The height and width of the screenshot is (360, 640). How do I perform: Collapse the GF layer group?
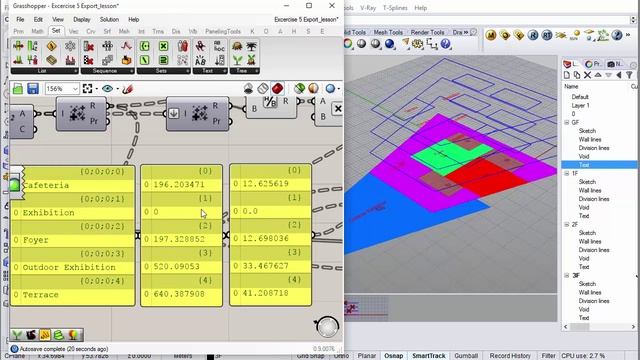567,122
